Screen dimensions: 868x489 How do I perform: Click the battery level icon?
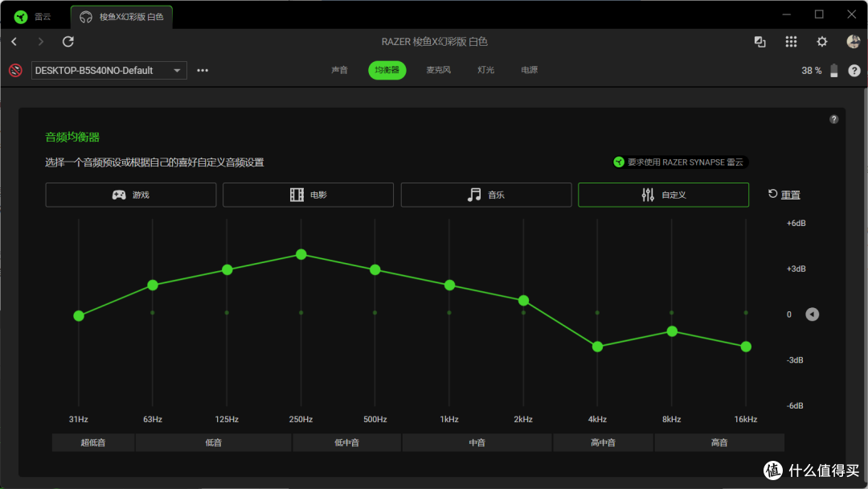[x=833, y=70]
